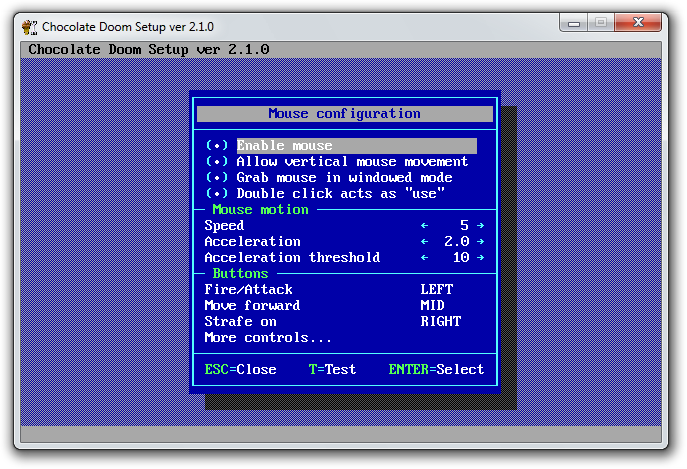
Task: Increase Acceleration with the right arrow
Action: pyautogui.click(x=481, y=242)
